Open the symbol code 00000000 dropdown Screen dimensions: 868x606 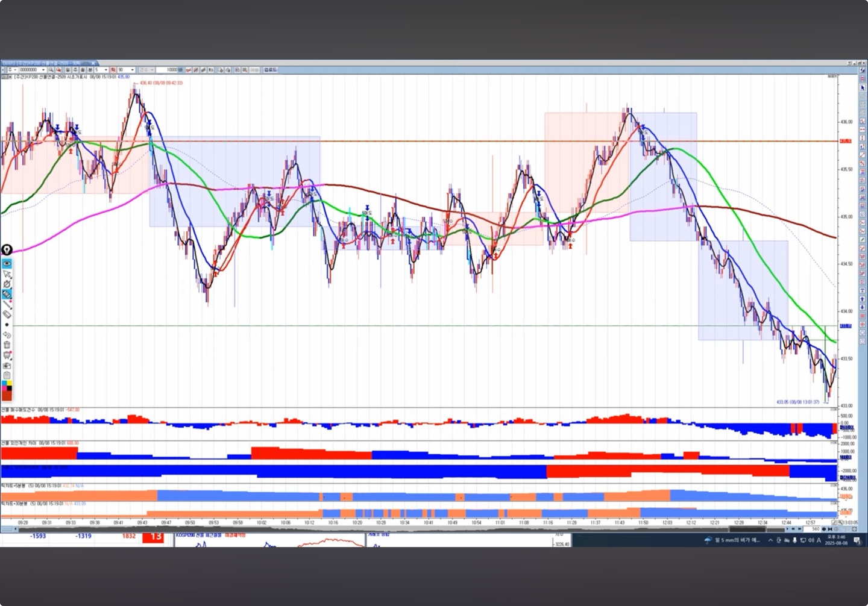(43, 70)
